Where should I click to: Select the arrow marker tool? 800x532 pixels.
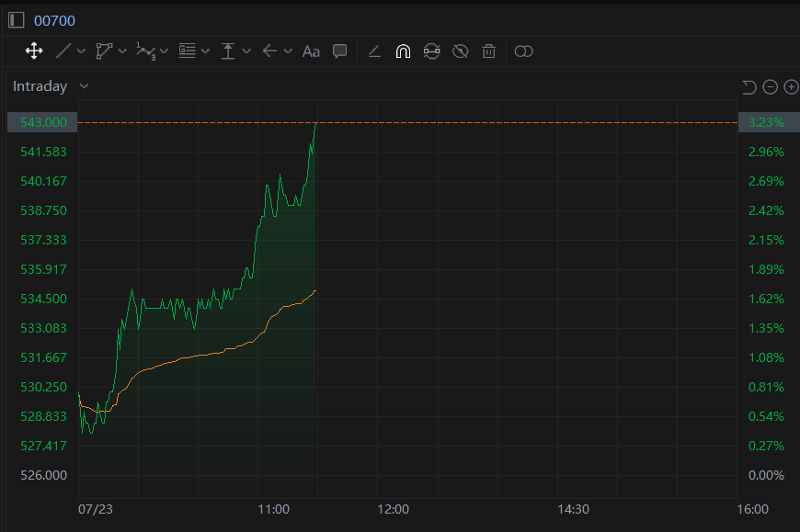(269, 51)
